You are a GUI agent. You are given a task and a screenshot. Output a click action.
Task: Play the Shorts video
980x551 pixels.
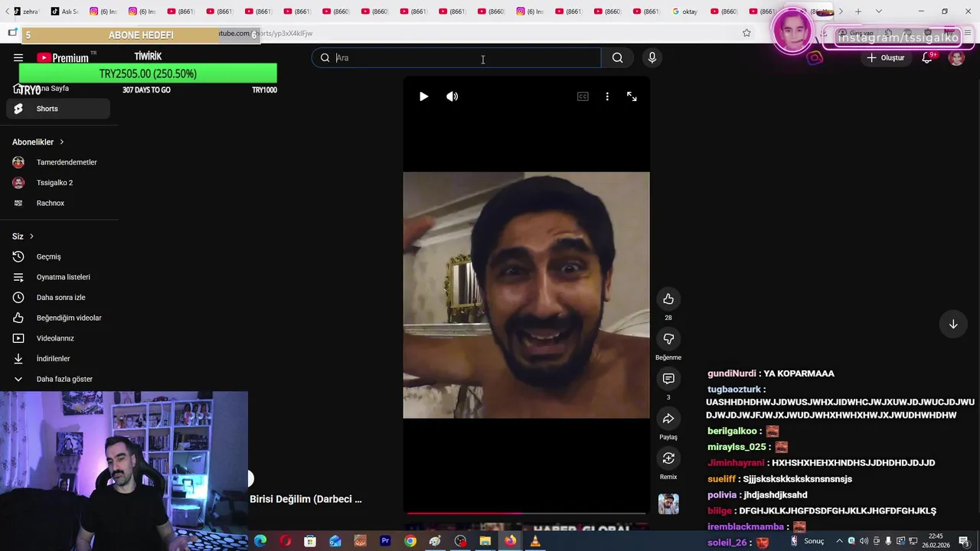click(x=423, y=96)
